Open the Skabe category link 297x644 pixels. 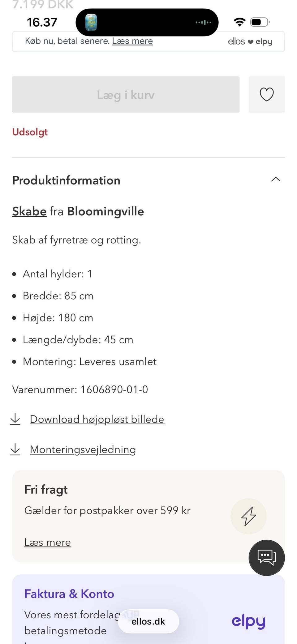coord(29,211)
